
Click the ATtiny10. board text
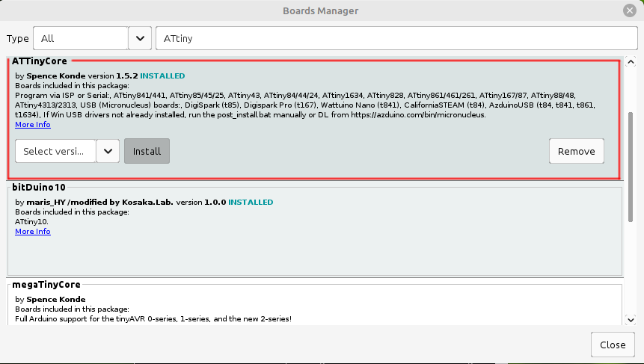31,221
